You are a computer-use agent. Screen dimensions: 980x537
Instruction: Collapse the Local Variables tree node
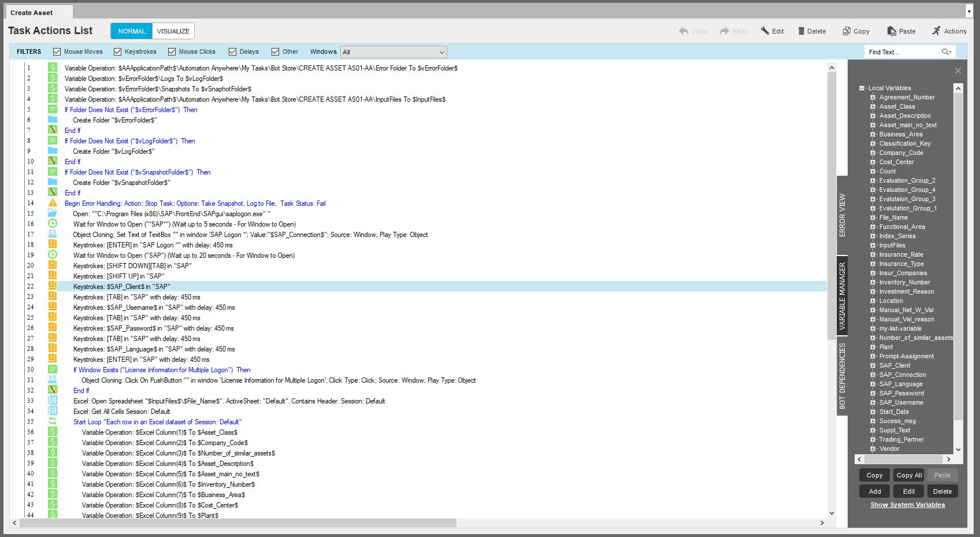pos(862,88)
